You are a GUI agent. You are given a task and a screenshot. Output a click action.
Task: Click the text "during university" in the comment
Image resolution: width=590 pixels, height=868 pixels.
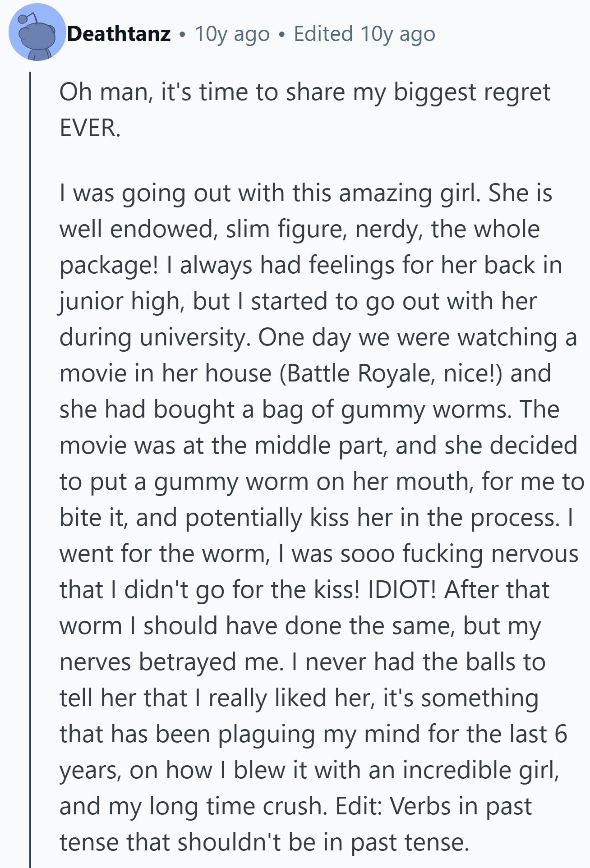click(154, 337)
